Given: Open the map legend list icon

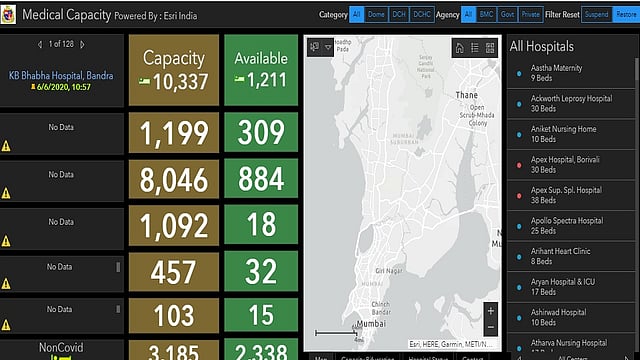Looking at the screenshot, I should click(475, 48).
